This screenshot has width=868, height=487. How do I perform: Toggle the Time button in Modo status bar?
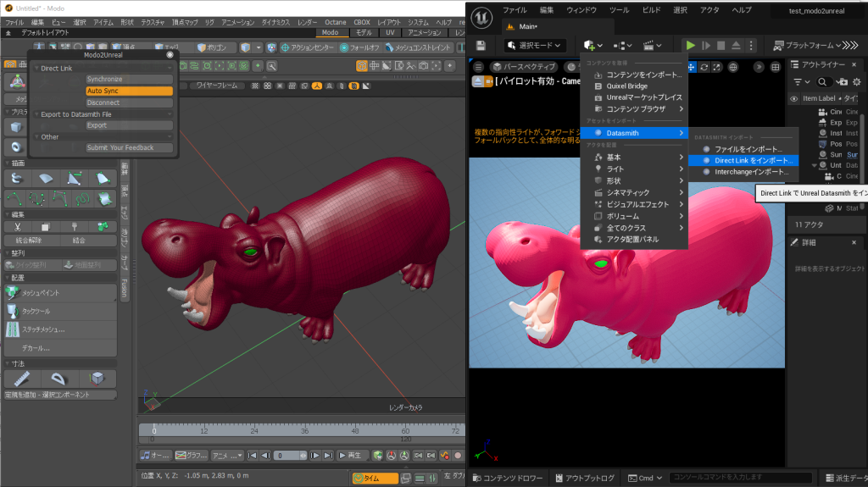(x=374, y=479)
